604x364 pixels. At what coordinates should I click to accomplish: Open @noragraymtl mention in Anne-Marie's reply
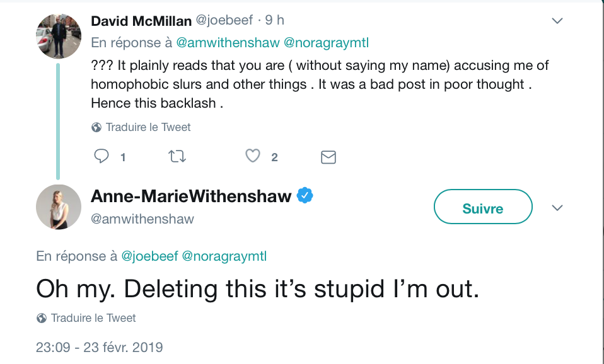coord(224,256)
